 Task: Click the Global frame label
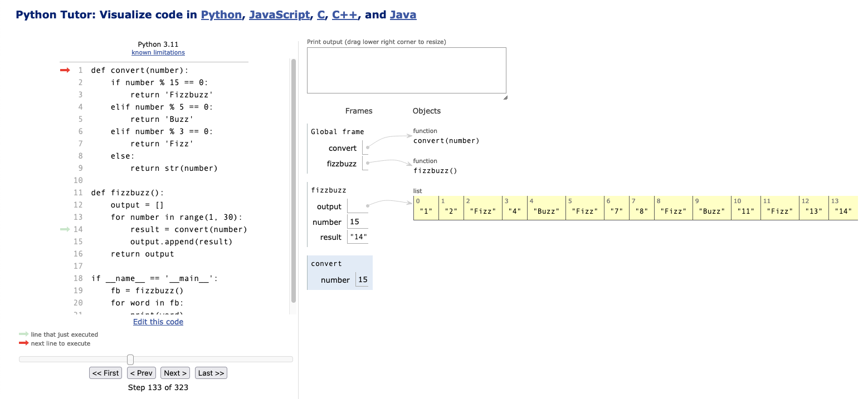coord(338,132)
